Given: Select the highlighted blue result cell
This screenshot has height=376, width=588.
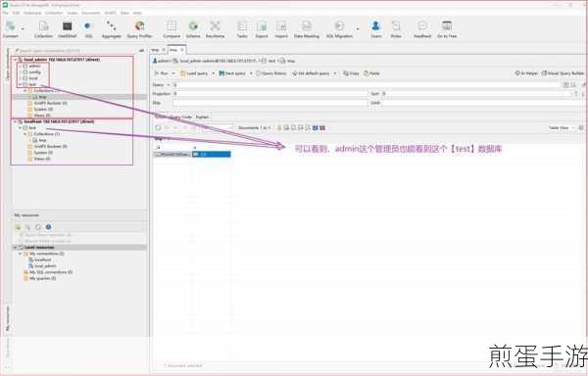Looking at the screenshot, I should pos(212,154).
